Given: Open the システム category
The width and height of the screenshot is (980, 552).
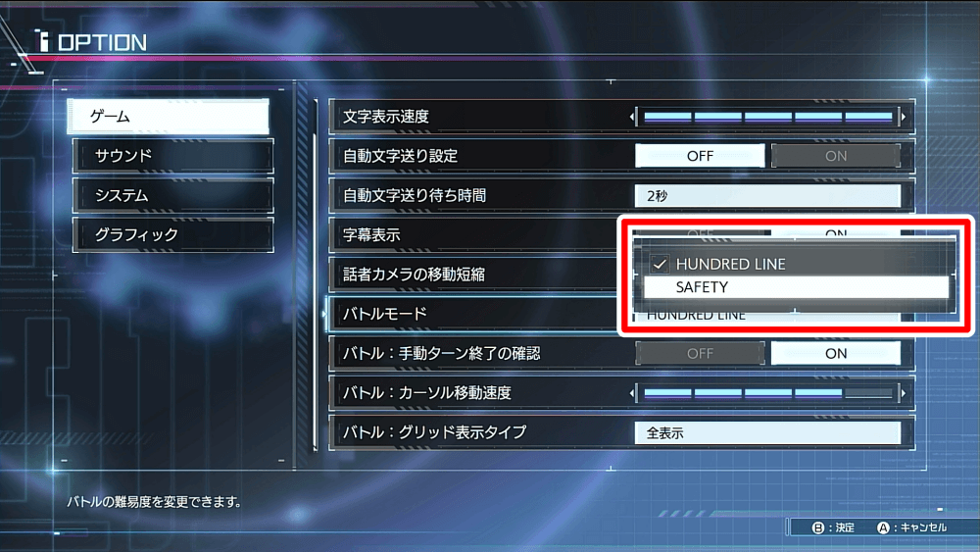Looking at the screenshot, I should 173,196.
